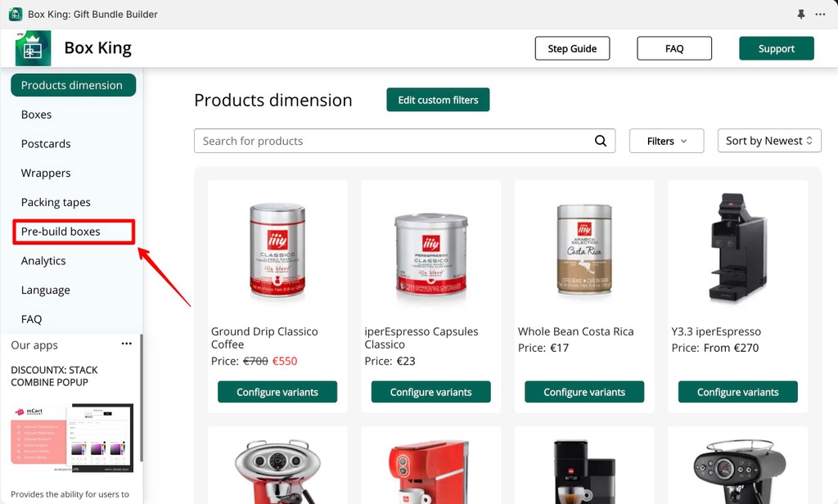Click the Products dimension page heading
Screen dimensions: 838x504
273,100
